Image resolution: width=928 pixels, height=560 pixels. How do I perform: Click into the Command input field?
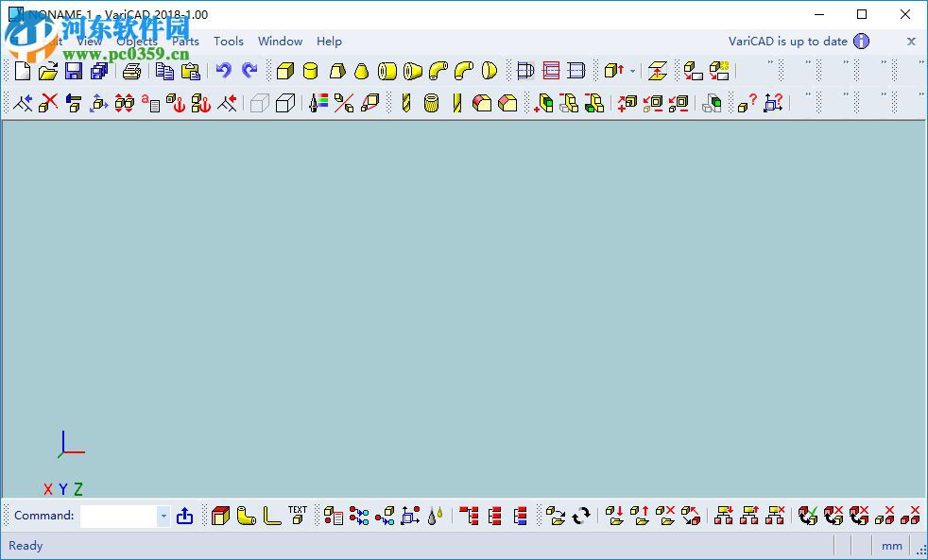(118, 516)
